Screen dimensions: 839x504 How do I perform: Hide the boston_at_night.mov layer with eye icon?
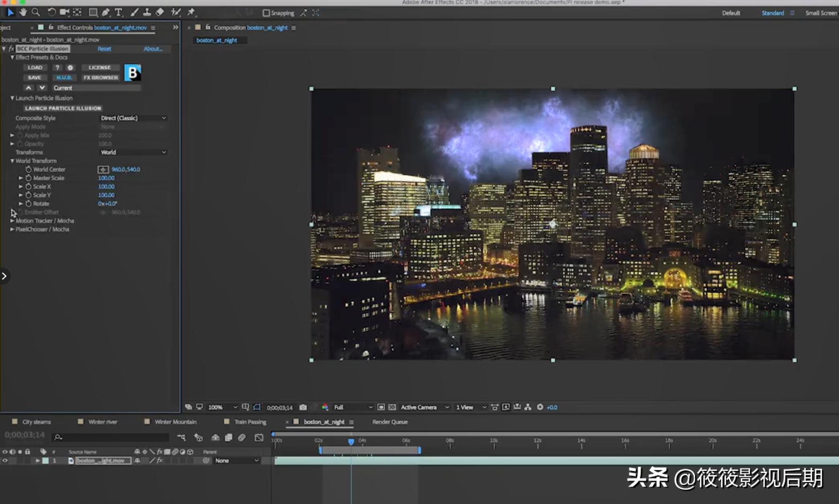(x=5, y=461)
